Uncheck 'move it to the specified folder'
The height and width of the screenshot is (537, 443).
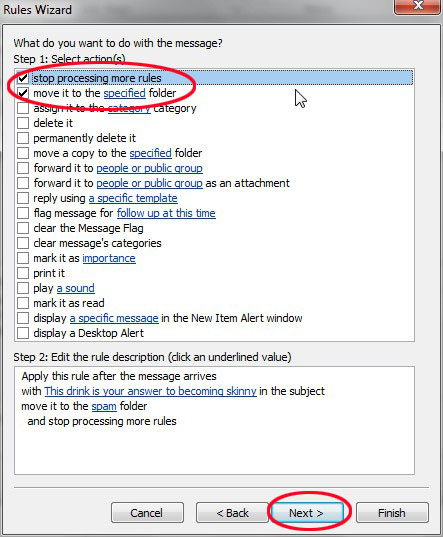[x=23, y=93]
